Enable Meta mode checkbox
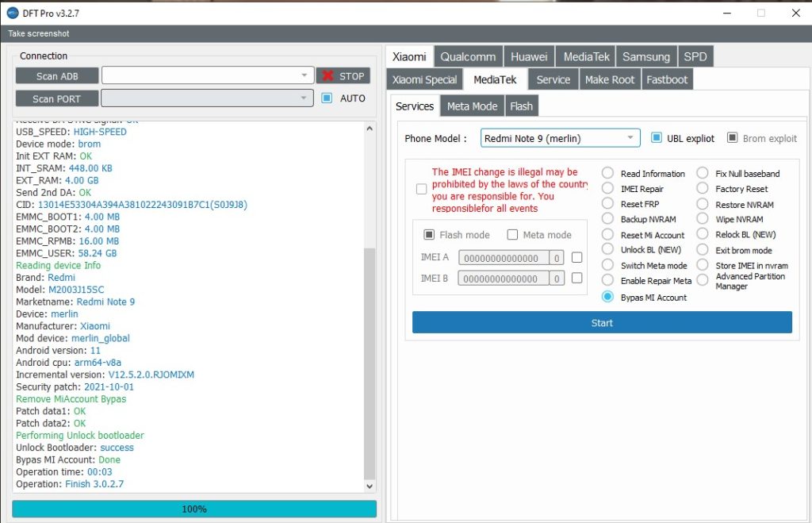The image size is (812, 523). 513,235
